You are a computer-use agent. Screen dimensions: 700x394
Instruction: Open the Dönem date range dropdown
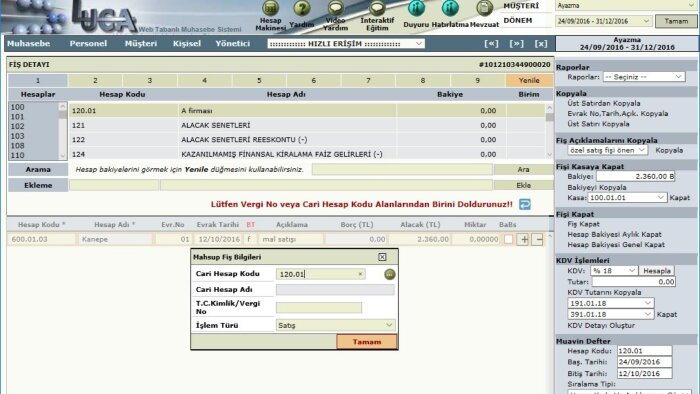tap(603, 21)
